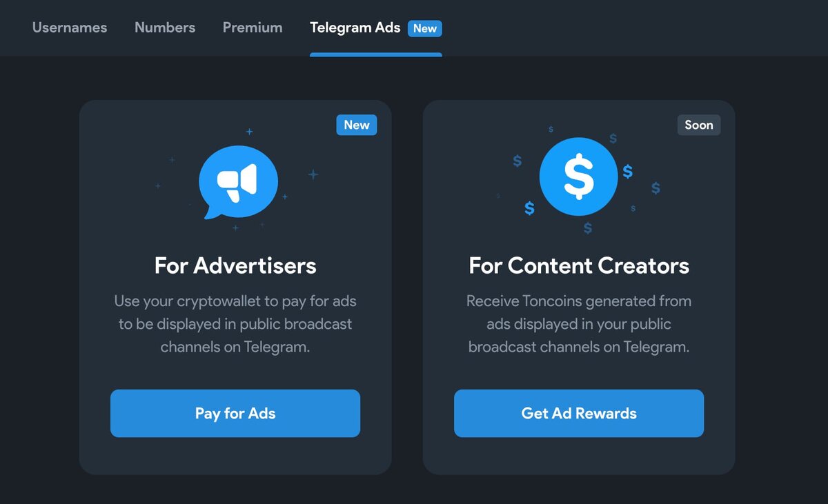828x504 pixels.
Task: Switch to the Numbers tab
Action: click(165, 28)
